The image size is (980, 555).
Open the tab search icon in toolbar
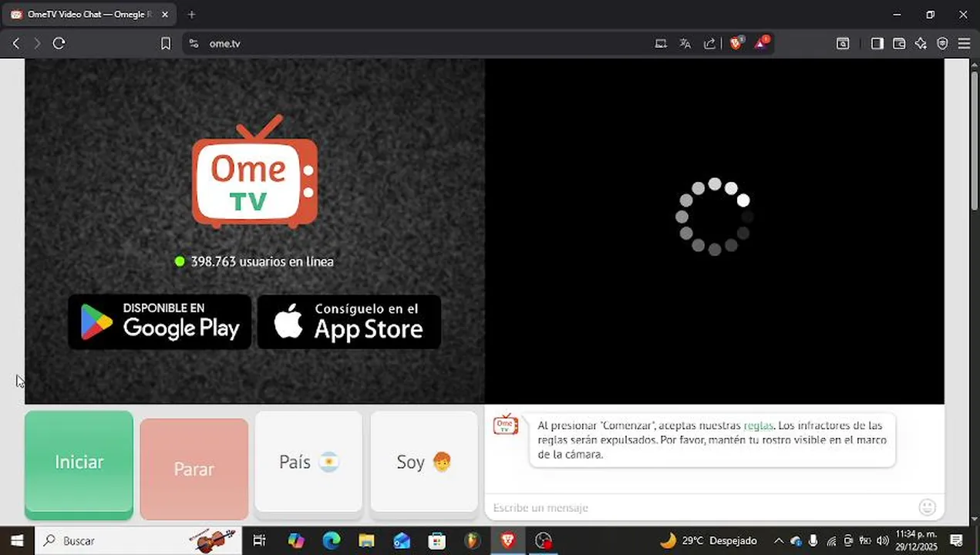(843, 44)
